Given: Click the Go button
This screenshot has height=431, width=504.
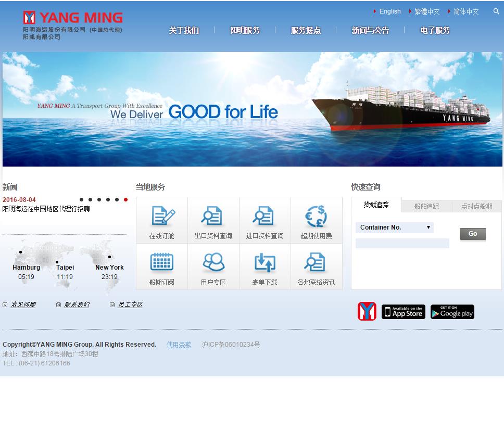Looking at the screenshot, I should click(x=473, y=234).
